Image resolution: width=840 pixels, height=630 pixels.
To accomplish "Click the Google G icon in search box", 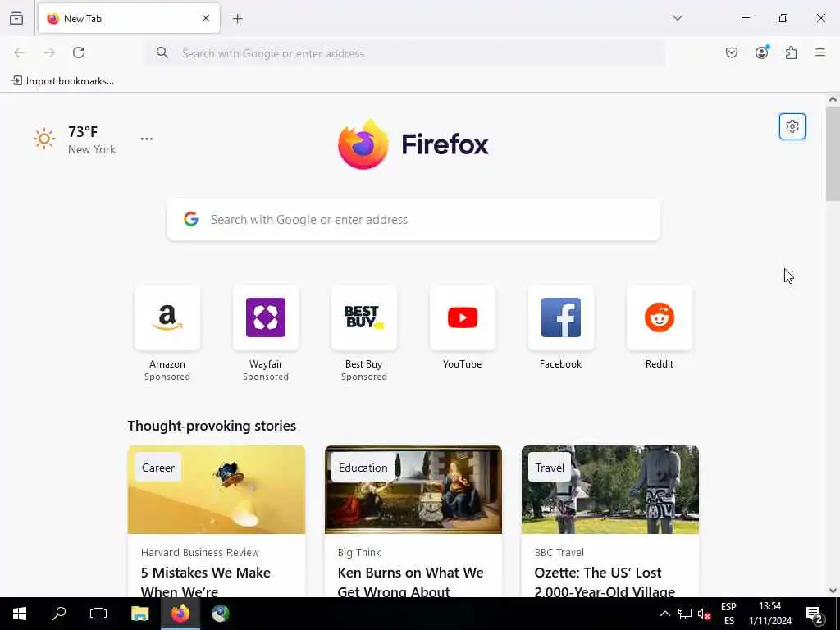I will point(190,219).
